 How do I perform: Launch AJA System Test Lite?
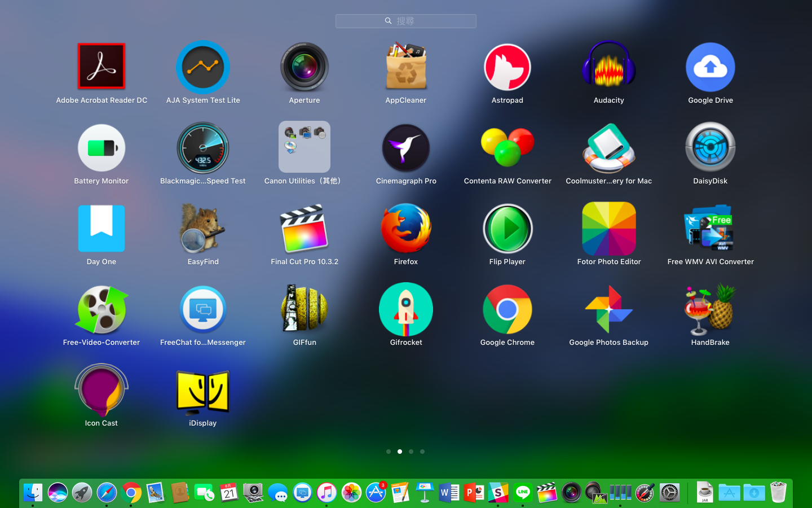[203, 67]
